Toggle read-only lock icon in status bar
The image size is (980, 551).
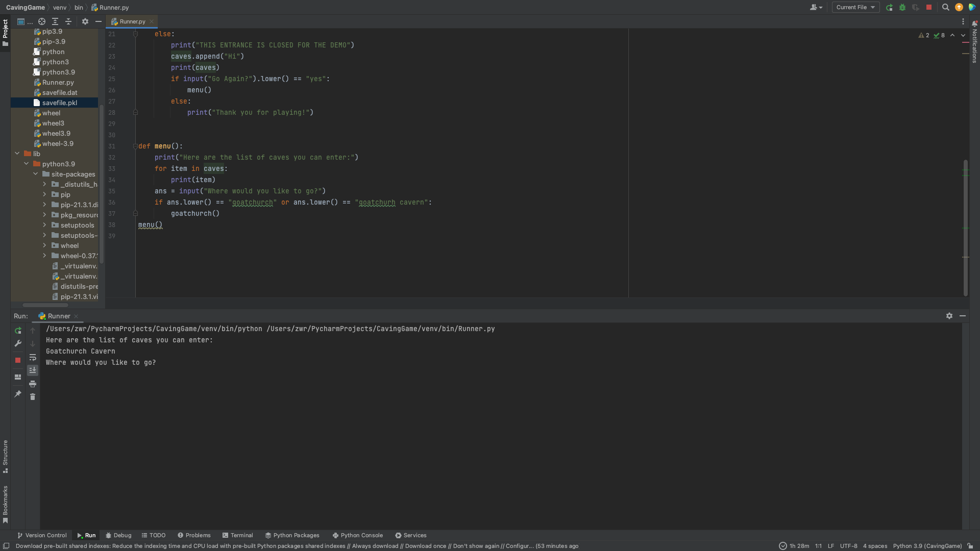970,546
